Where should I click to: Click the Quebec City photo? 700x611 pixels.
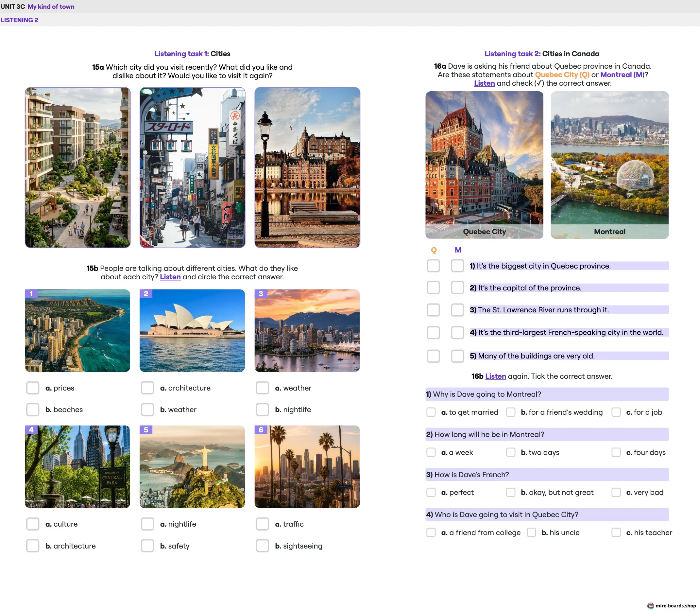(484, 165)
